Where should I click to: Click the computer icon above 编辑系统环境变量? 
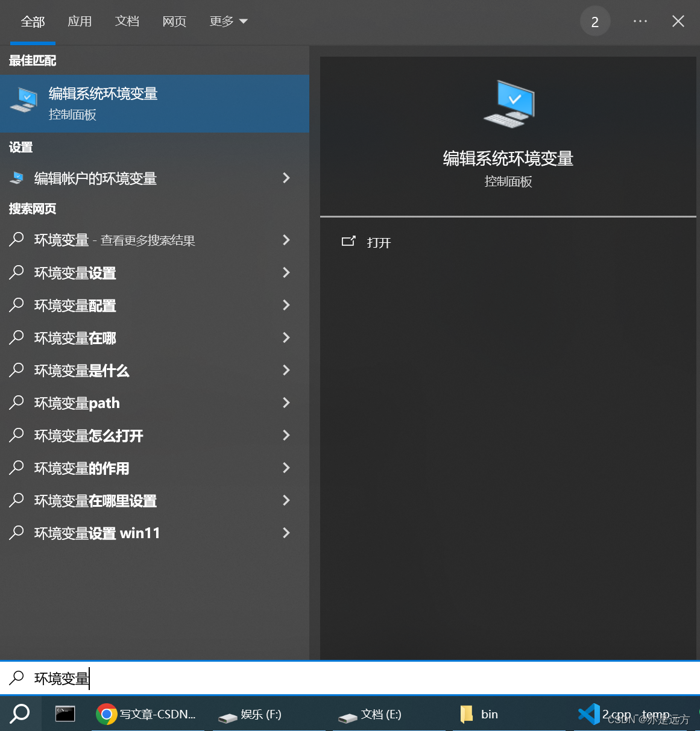point(508,104)
